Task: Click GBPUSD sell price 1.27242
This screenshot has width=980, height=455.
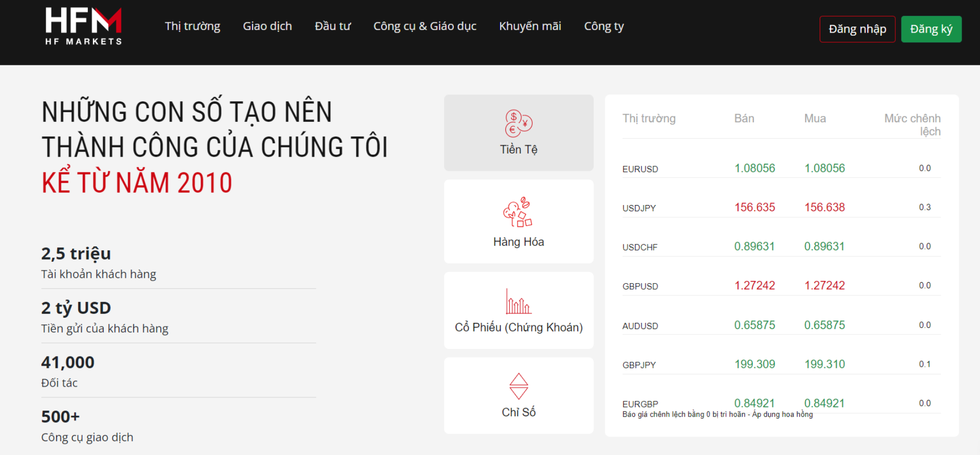Action: (x=754, y=286)
